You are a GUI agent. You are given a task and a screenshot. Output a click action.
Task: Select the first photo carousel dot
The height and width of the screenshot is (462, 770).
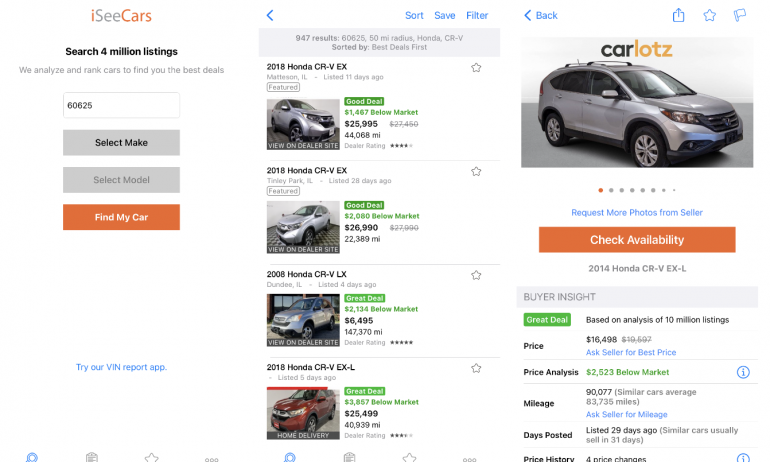[x=600, y=189]
